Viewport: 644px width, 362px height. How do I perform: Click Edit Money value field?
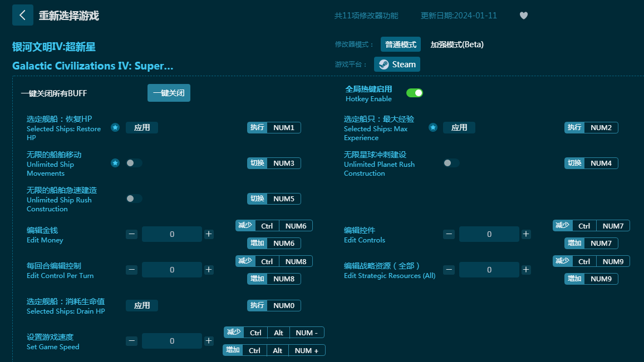click(172, 234)
